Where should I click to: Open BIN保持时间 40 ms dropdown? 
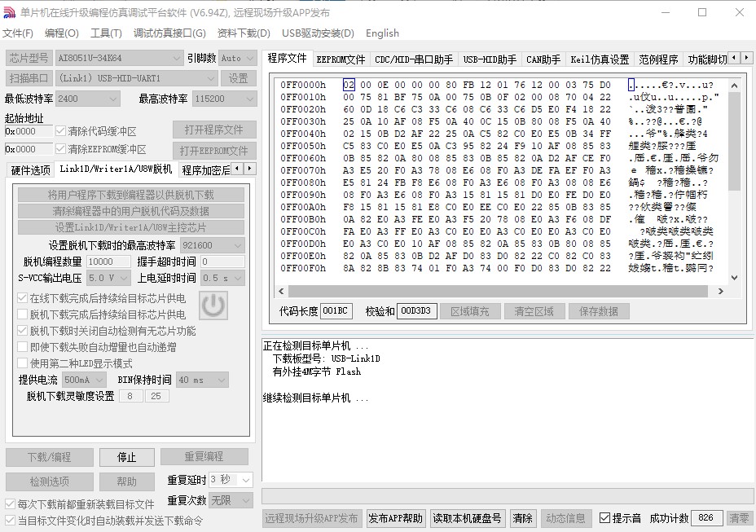203,380
